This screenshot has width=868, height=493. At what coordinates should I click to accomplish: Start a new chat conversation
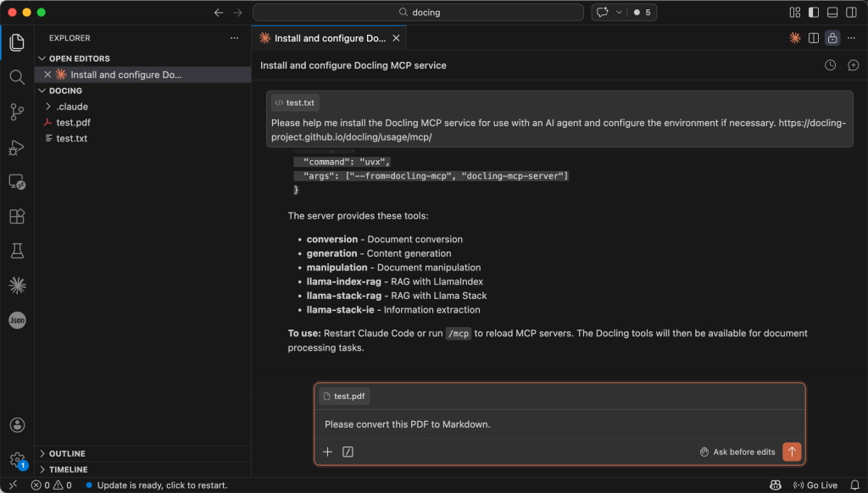click(853, 65)
